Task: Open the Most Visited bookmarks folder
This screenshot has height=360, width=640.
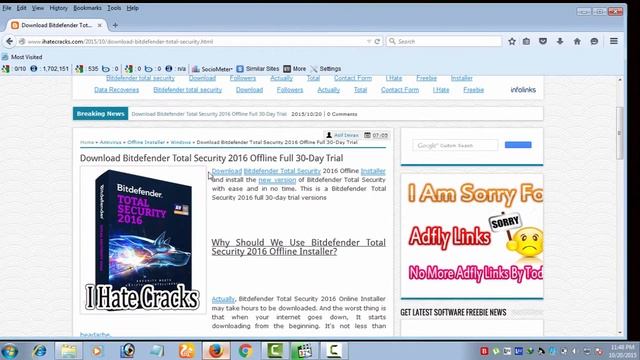Action: point(22,57)
